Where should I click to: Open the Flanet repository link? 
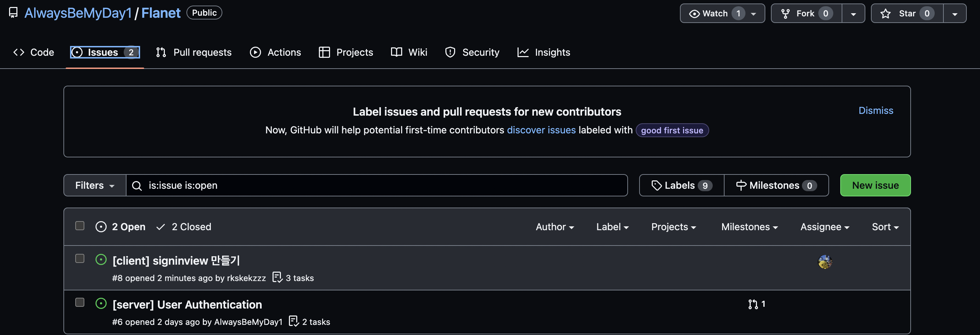161,13
